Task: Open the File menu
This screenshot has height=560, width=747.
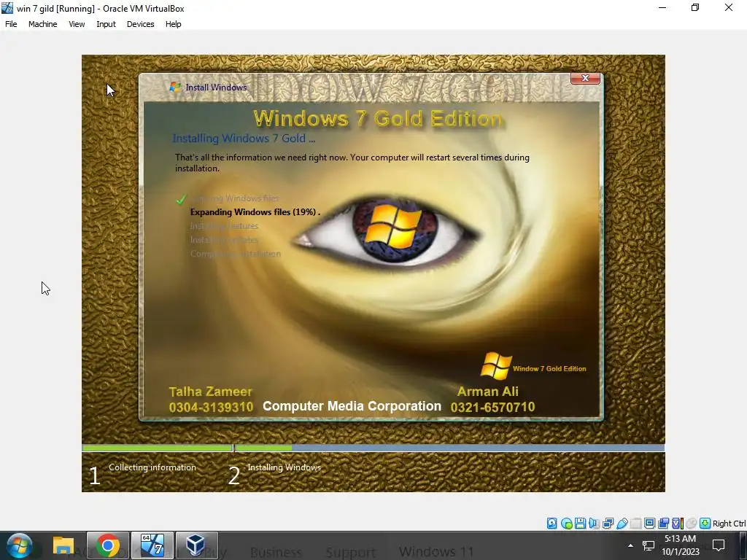Action: point(11,24)
